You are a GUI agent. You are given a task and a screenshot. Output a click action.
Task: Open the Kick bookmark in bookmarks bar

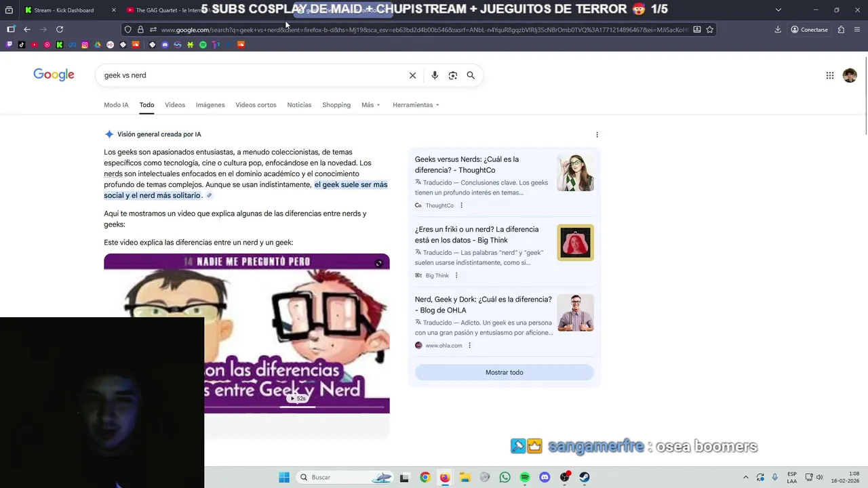60,45
